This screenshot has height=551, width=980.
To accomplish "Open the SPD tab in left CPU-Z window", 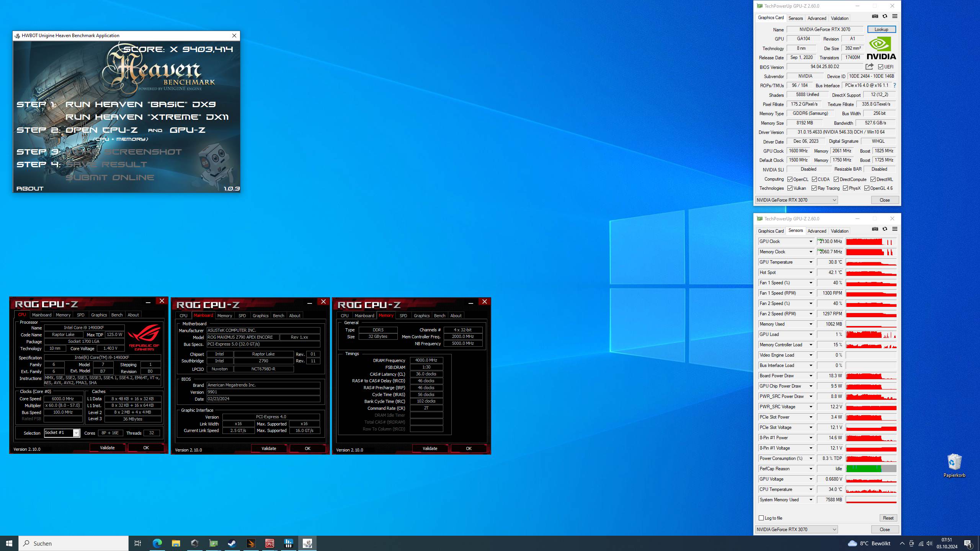I will coord(80,315).
